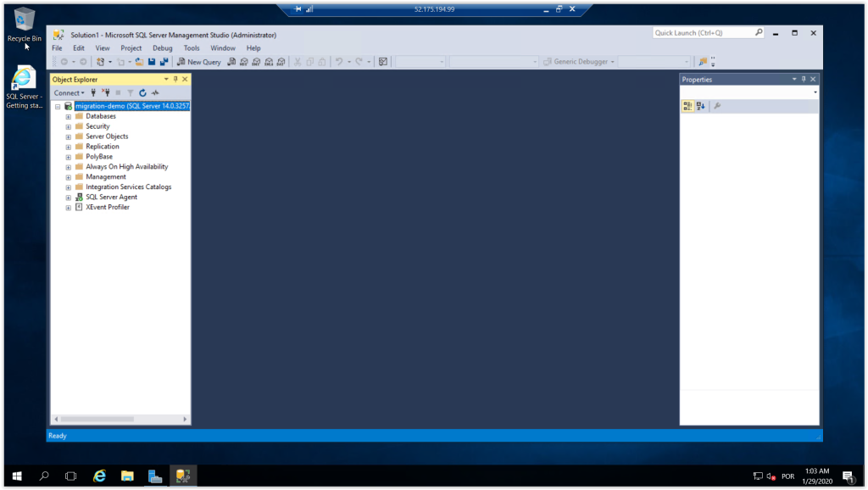Screen dimensions: 868x490
Task: Pin the Object Explorer panel
Action: pyautogui.click(x=175, y=79)
